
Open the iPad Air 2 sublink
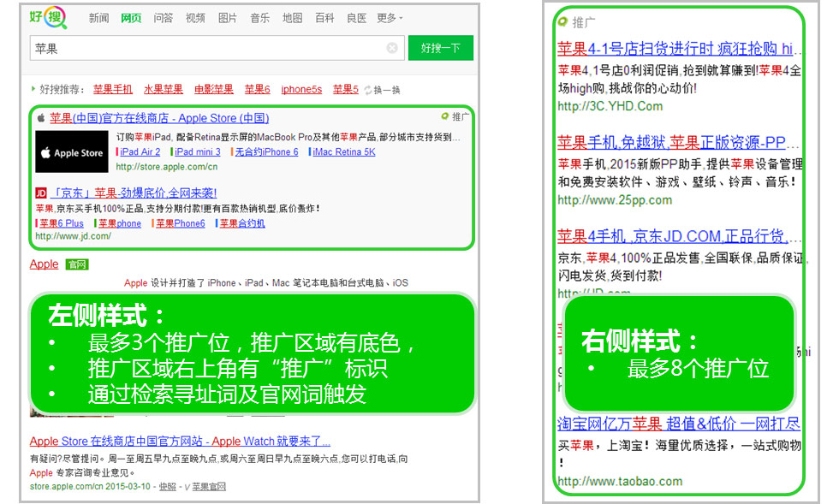(x=140, y=152)
